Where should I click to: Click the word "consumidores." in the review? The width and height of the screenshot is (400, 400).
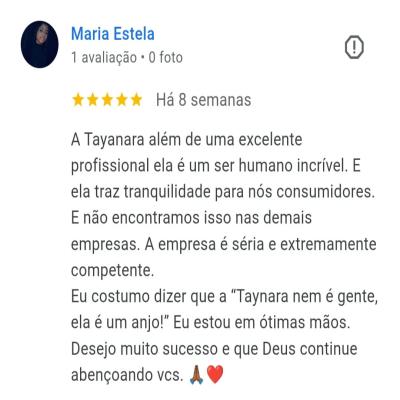325,192
